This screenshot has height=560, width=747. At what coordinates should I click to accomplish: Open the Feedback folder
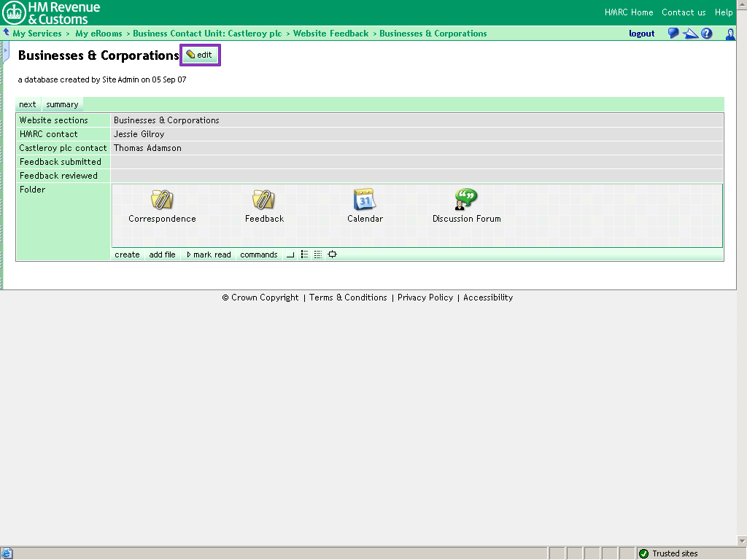(x=264, y=204)
